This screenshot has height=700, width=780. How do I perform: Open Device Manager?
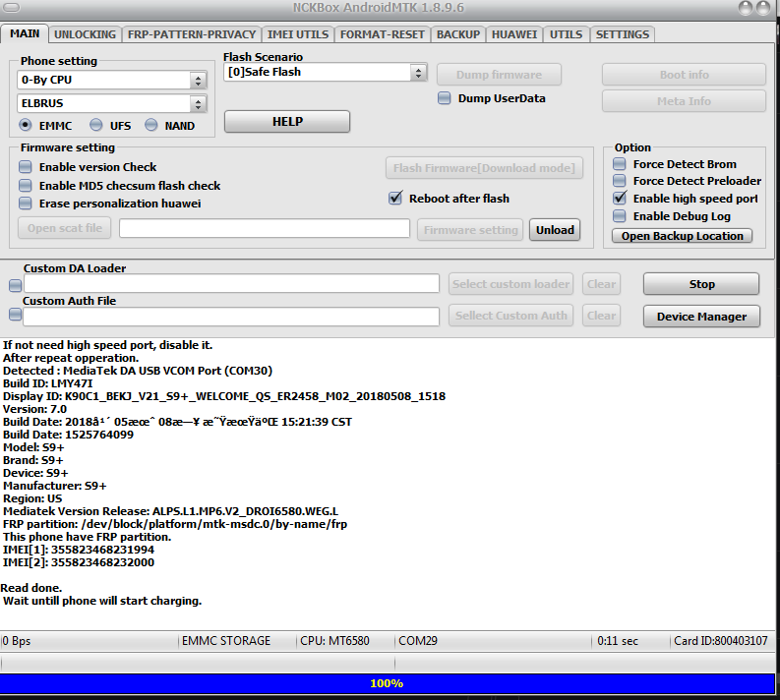701,317
